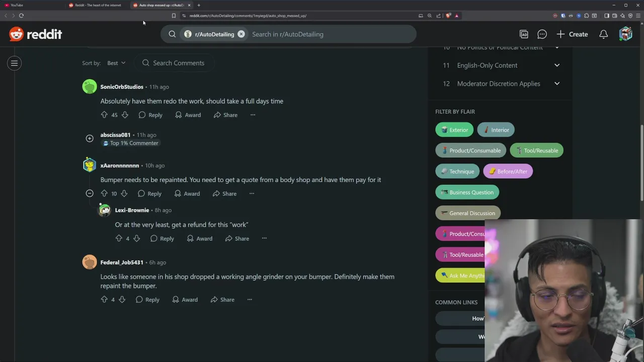
Task: Expand the collapsed abscissa081 comment
Action: pos(90,138)
